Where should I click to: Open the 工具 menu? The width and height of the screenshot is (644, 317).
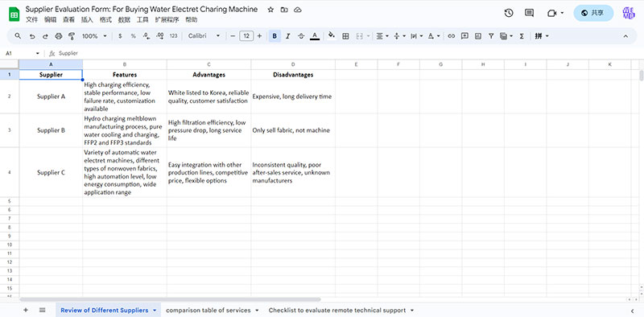[x=142, y=19]
